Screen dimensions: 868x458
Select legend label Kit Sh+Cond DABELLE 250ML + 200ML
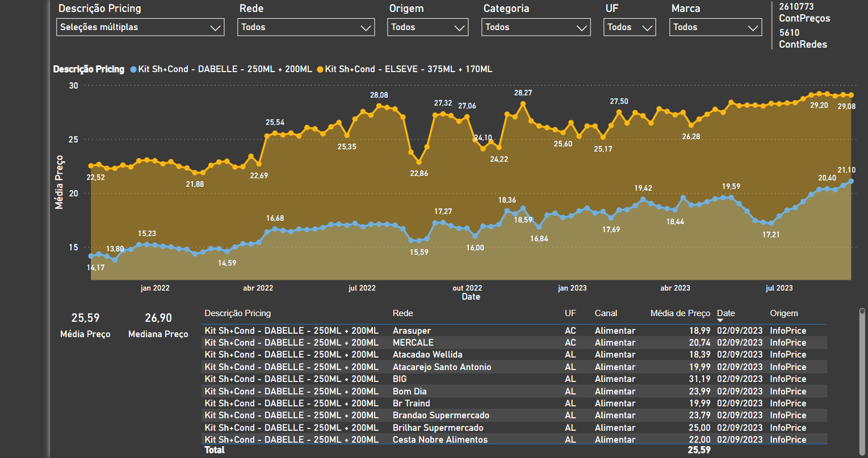[225, 69]
